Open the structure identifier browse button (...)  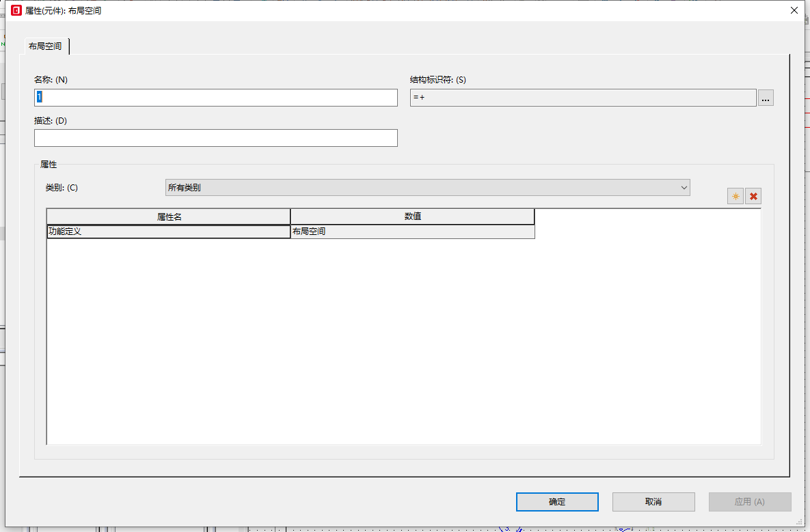[x=766, y=98]
